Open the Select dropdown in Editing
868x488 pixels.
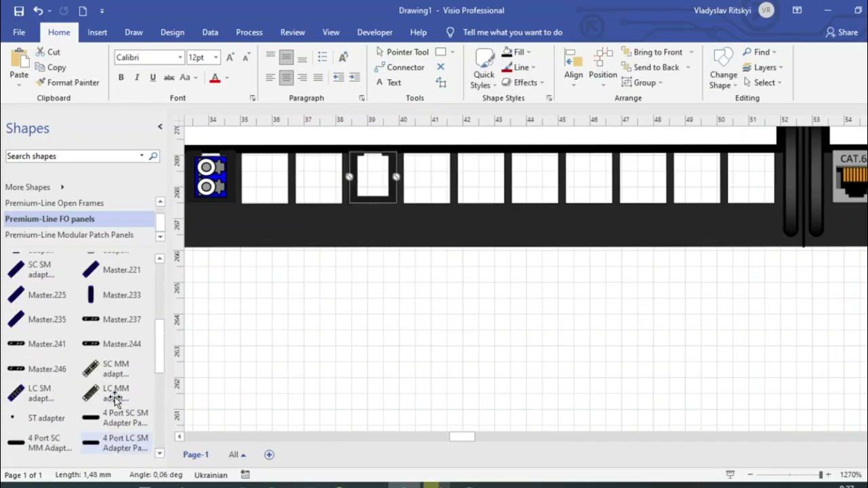tap(762, 82)
